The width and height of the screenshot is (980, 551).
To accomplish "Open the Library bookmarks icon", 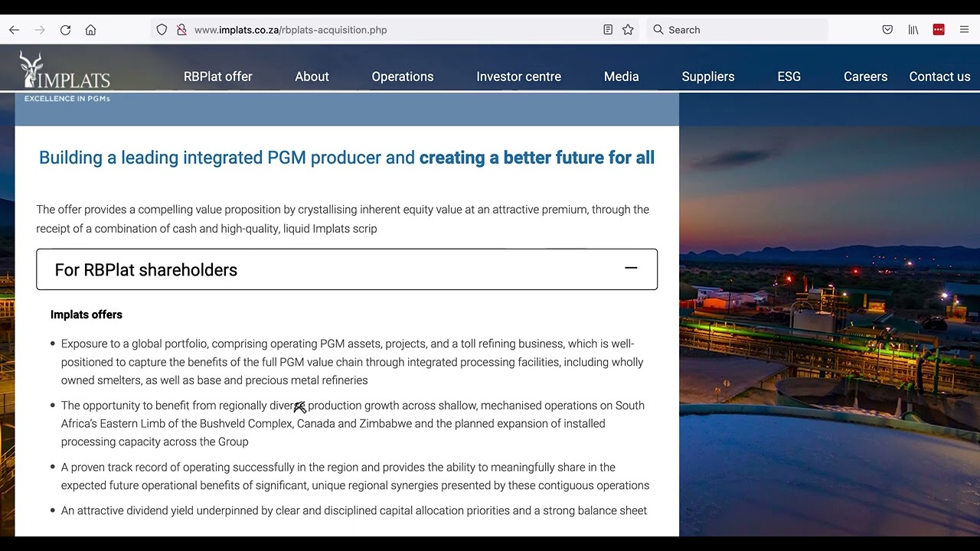I will coord(913,30).
